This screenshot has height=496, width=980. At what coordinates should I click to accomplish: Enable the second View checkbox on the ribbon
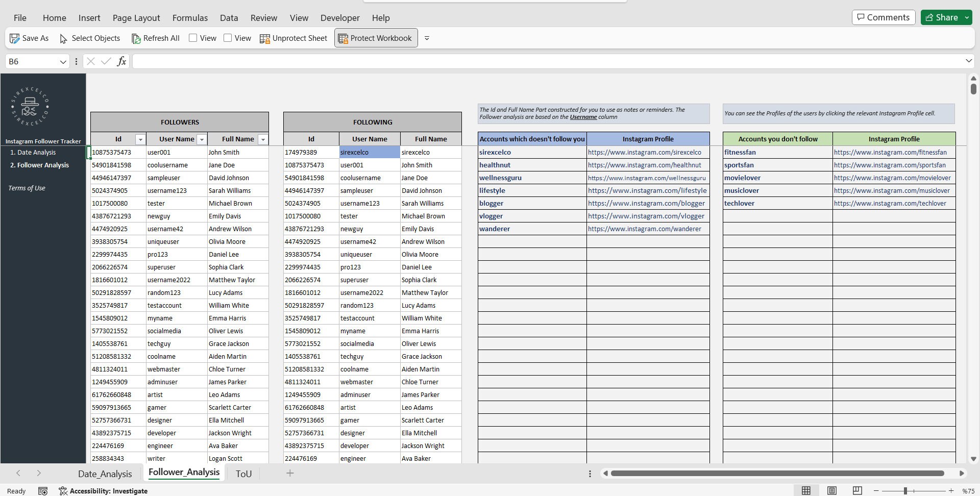(x=229, y=38)
